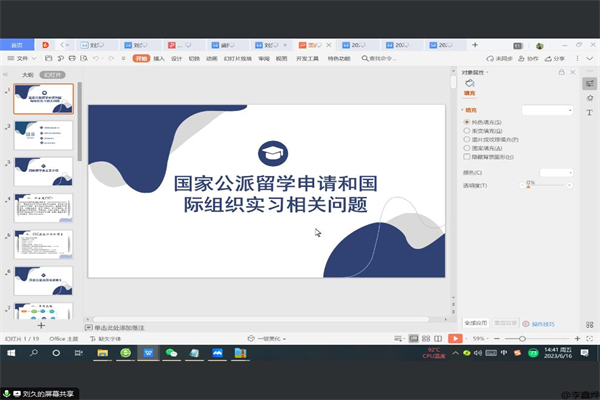The height and width of the screenshot is (400, 600).
Task: Click the sliders properties icon in right sidebar
Action: click(x=589, y=84)
